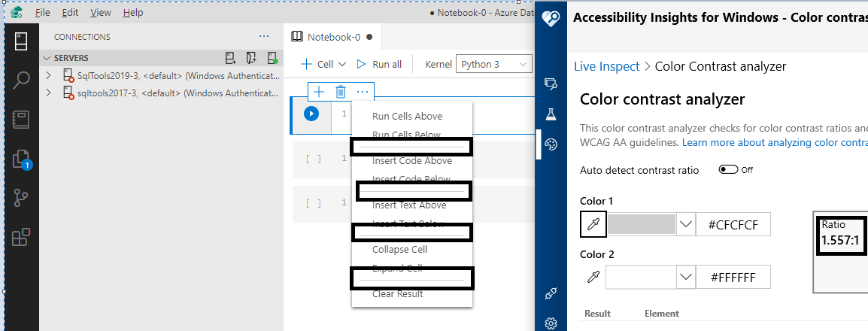This screenshot has height=331, width=868.
Task: Delete the cell with the trash icon
Action: (341, 91)
